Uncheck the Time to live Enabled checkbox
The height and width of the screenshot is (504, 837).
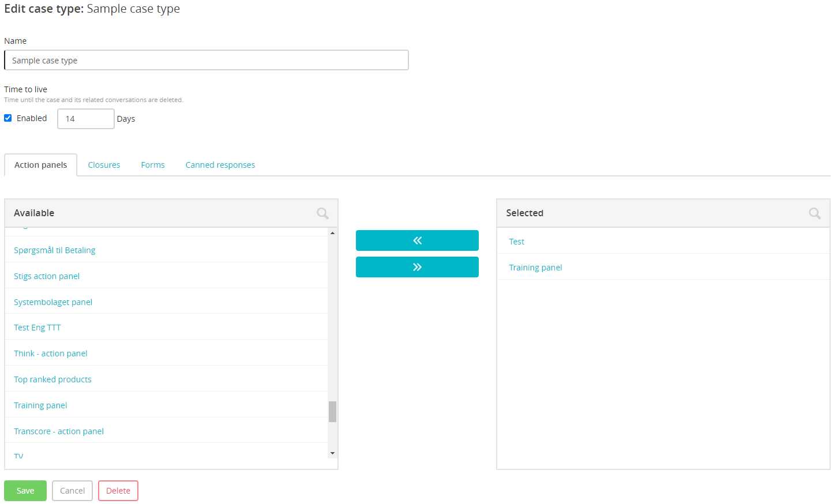(8, 118)
